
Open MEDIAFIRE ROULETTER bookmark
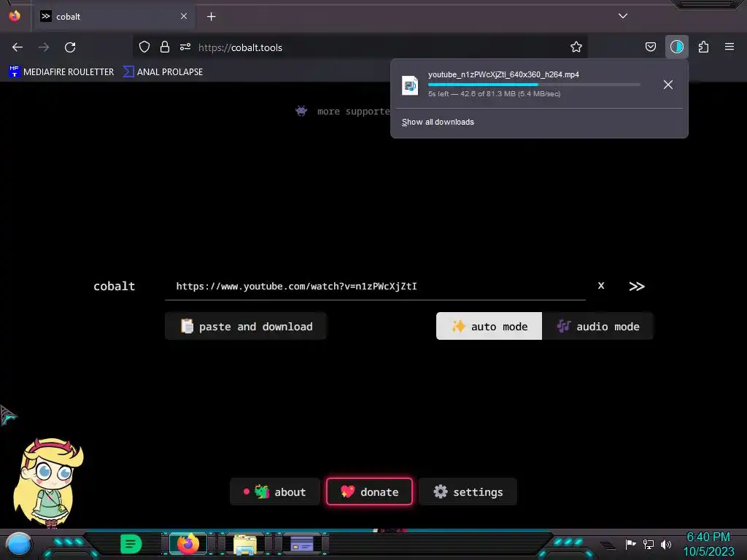tap(61, 72)
